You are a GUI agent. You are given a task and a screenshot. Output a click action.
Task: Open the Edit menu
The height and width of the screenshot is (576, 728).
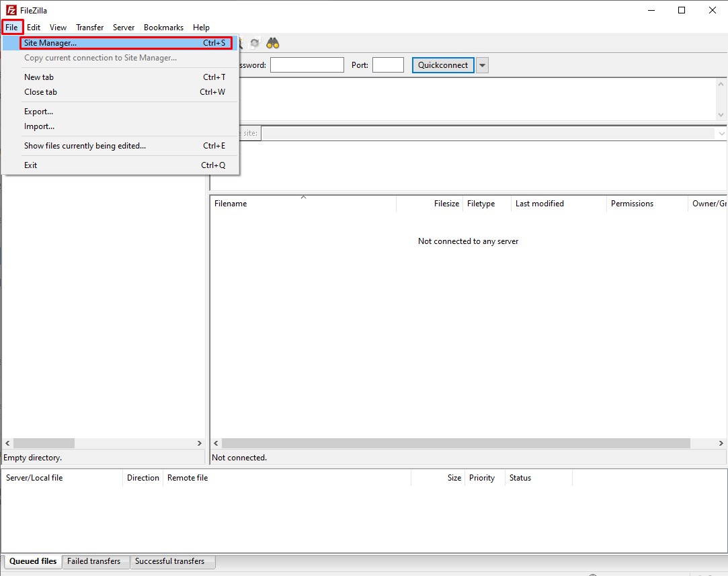point(34,28)
